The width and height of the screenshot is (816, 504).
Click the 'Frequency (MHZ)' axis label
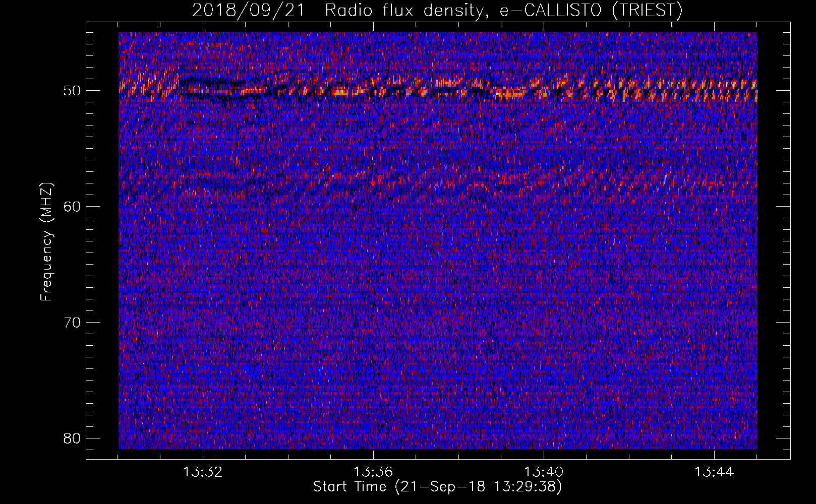click(46, 242)
